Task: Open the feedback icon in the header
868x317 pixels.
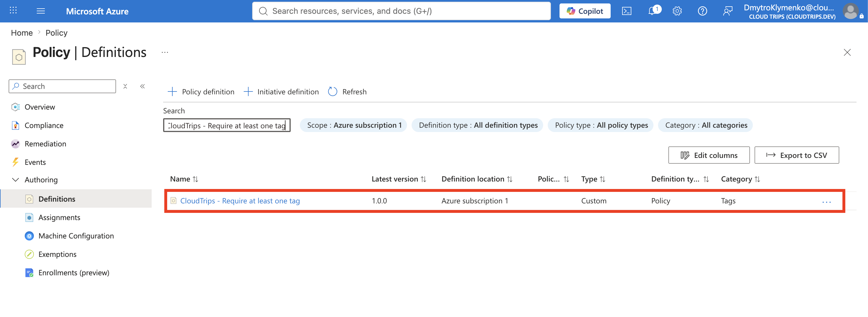Action: coord(728,11)
